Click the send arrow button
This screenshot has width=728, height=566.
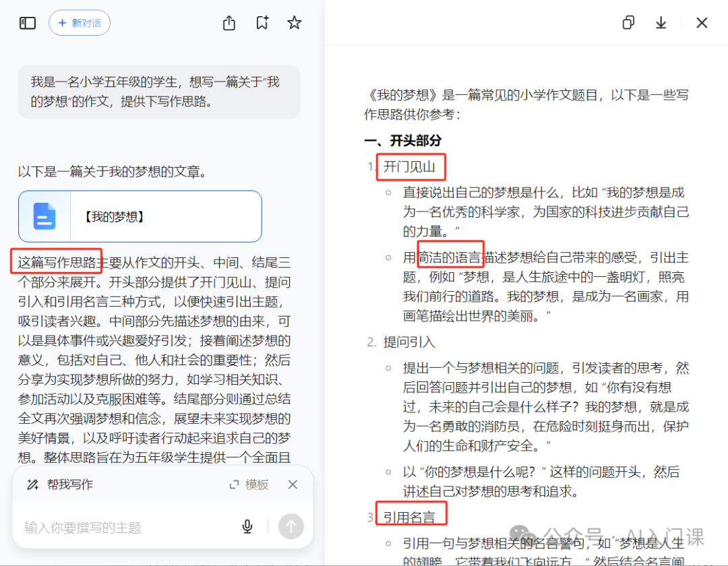pyautogui.click(x=291, y=526)
